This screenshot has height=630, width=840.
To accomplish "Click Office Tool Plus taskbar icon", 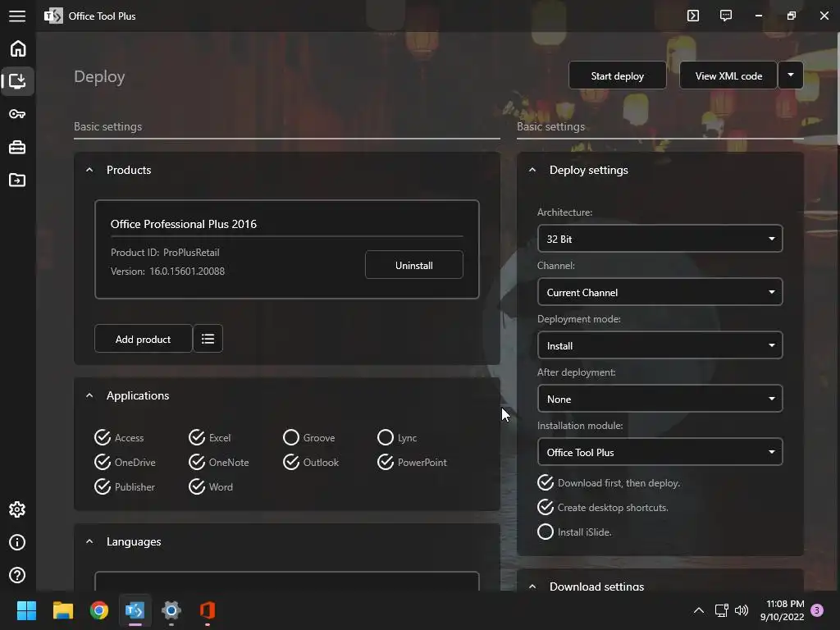I will click(135, 610).
